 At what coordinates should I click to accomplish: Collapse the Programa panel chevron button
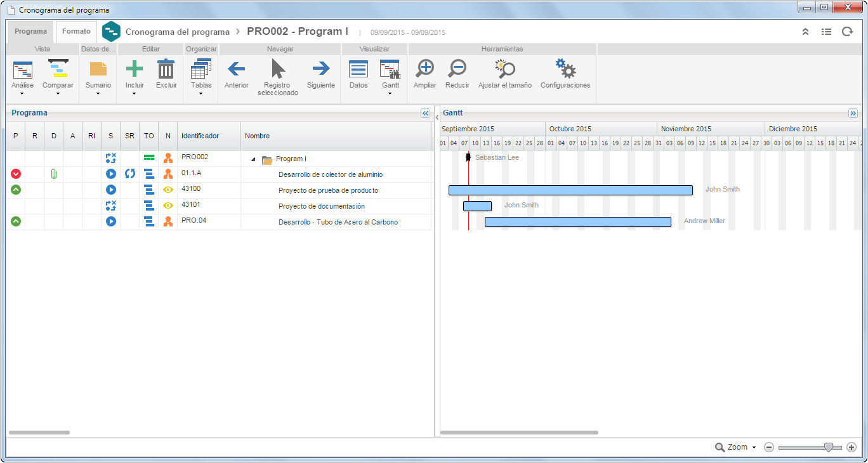pos(426,113)
